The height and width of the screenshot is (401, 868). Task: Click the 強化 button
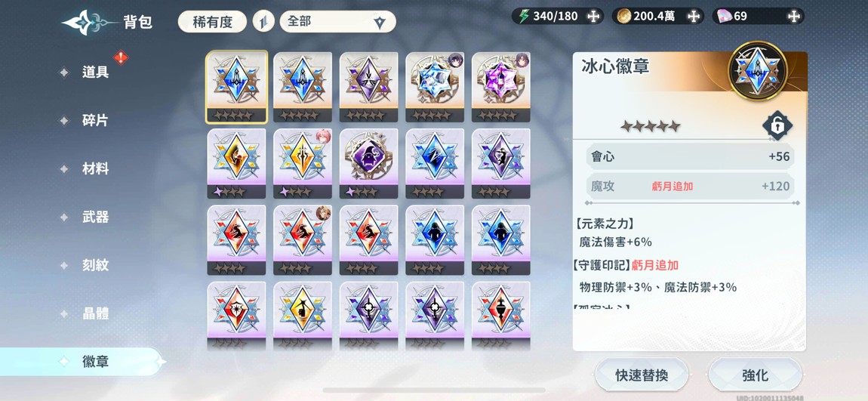point(755,375)
